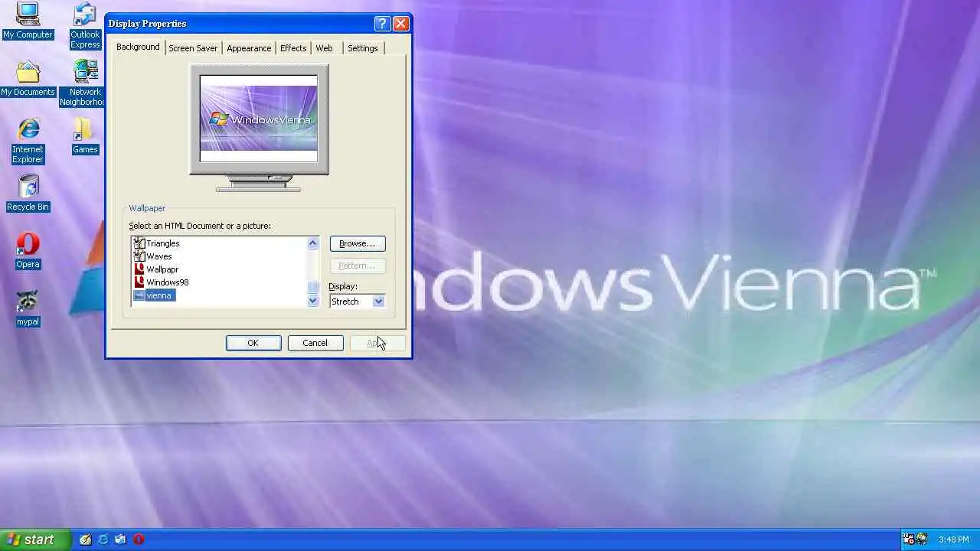Switch to the Settings tab
This screenshot has height=551, width=980.
tap(363, 48)
